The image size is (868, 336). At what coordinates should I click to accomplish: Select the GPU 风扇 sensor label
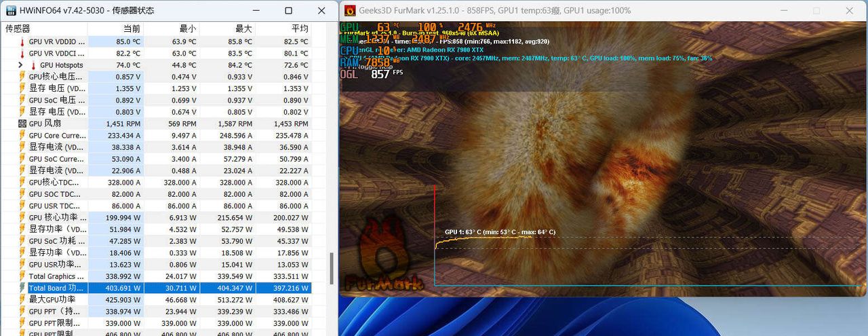45,124
